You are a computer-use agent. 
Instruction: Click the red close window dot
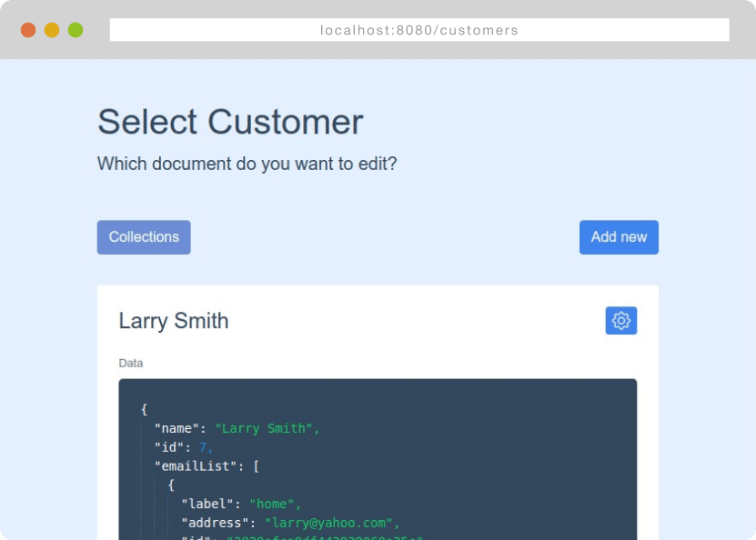pos(28,30)
